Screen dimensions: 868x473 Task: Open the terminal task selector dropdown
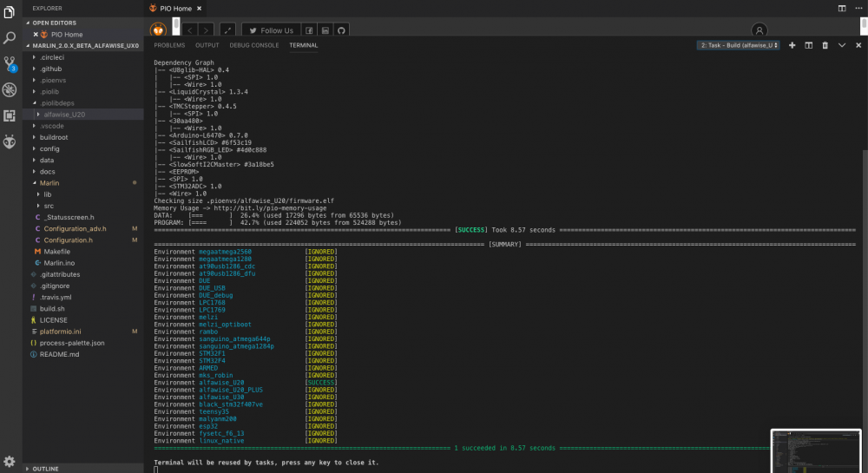(739, 45)
